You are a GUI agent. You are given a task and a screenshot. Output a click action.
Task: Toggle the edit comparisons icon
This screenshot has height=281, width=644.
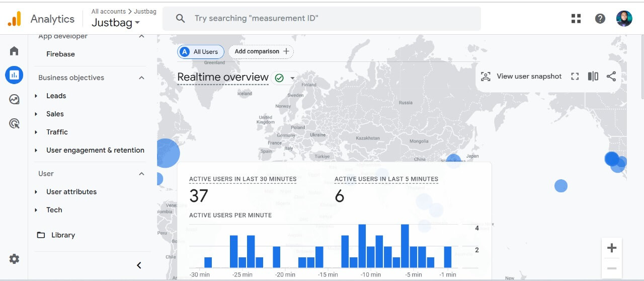(x=593, y=77)
